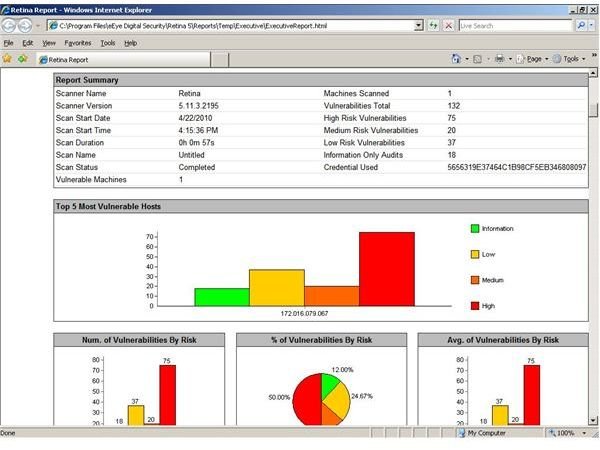Select the Retina Report tab
Screen dimensions: 600x450
[123, 60]
